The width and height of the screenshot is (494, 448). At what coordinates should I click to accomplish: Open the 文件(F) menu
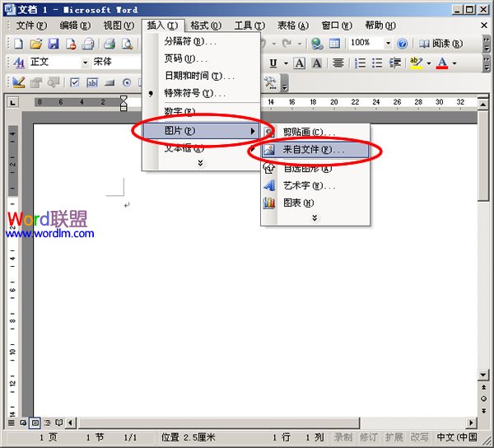click(x=31, y=26)
